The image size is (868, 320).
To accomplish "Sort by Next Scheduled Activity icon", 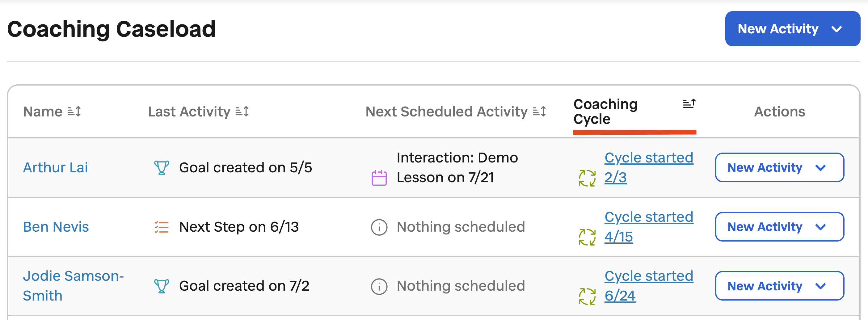I will point(539,112).
